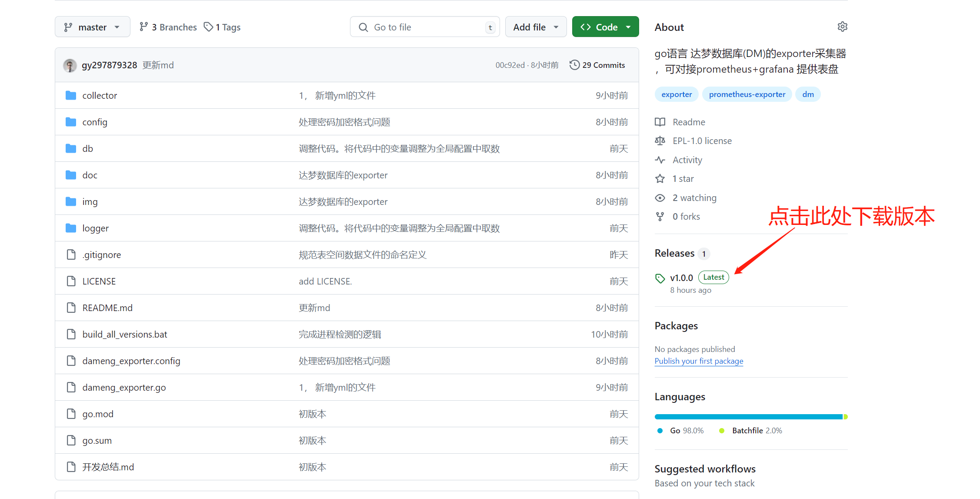980x499 pixels.
Task: Click the v1.0.0 release tag icon
Action: [x=660, y=278]
